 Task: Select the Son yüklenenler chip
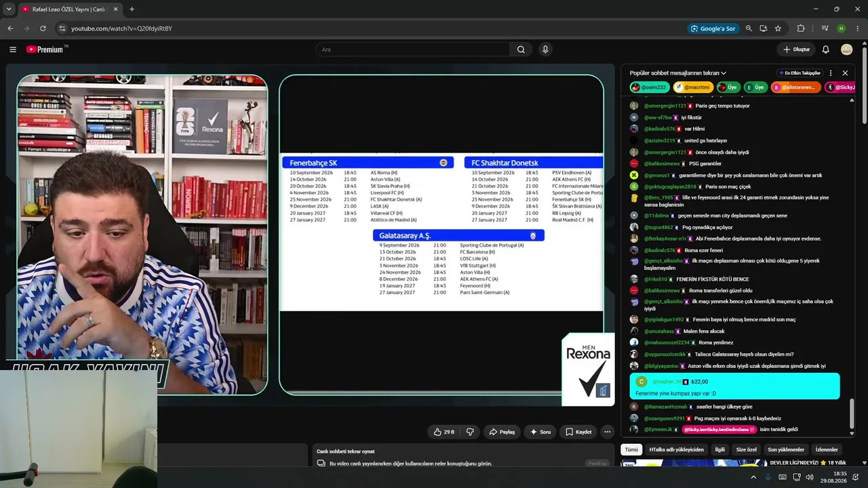[786, 449]
